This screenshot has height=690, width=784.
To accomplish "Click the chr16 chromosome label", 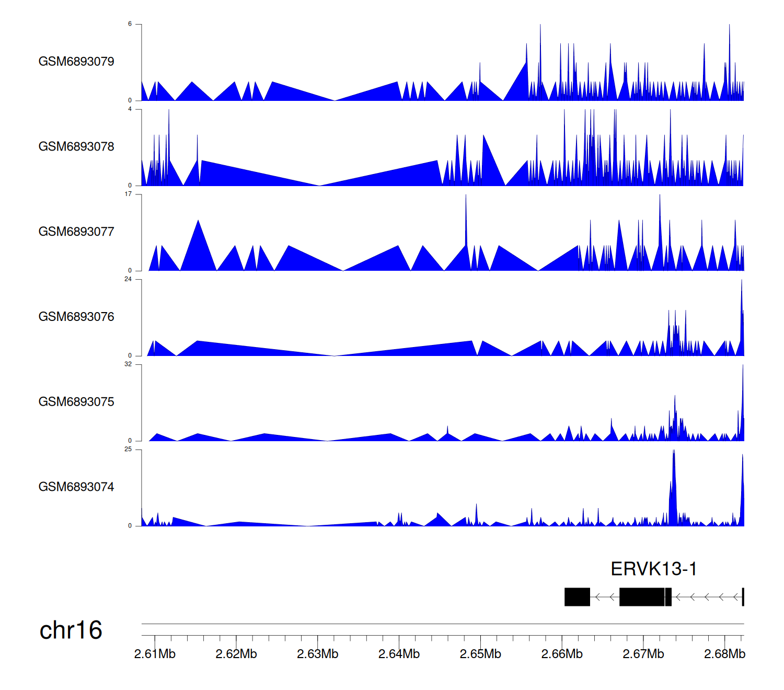I will coord(71,630).
